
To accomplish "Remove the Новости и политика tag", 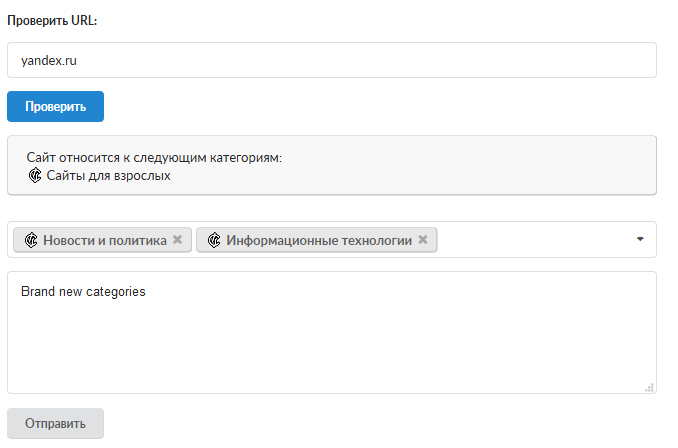I will 177,240.
